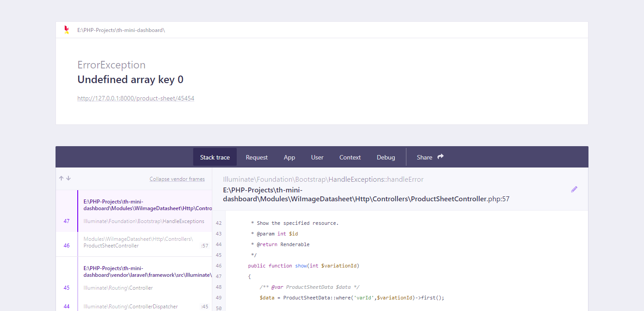
Task: Click project path E:\PHP-Projects\th-mini-dashboard\
Action: click(121, 30)
